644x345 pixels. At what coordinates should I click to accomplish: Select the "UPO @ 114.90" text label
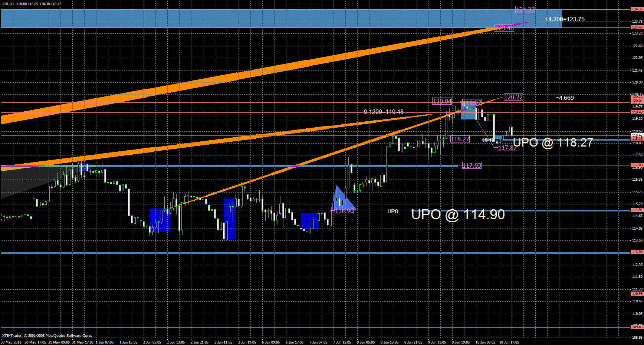pyautogui.click(x=458, y=215)
